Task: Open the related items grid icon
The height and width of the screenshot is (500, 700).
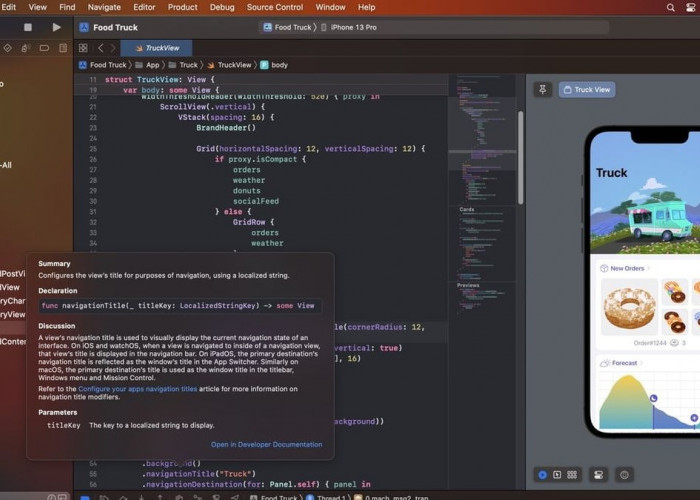Action: 83,48
